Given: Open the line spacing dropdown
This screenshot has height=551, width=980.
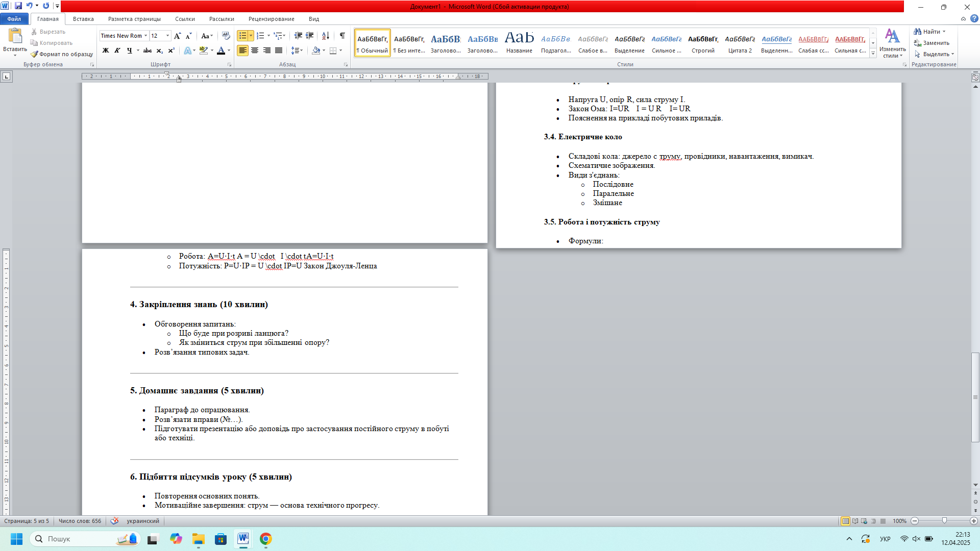Looking at the screenshot, I should pyautogui.click(x=297, y=51).
